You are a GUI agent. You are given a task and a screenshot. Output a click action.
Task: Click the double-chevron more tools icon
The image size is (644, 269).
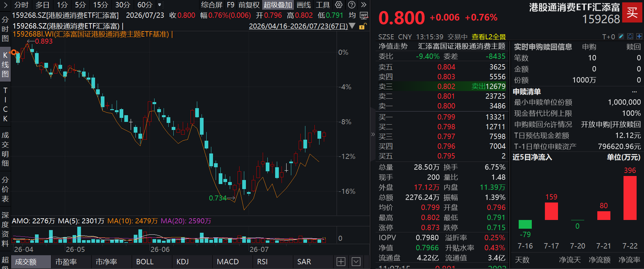click(364, 5)
